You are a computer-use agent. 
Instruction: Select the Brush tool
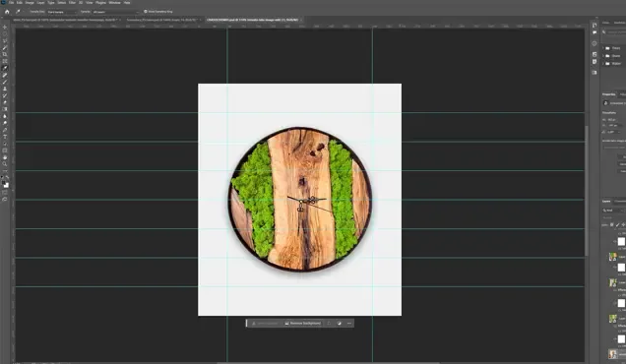(x=5, y=82)
